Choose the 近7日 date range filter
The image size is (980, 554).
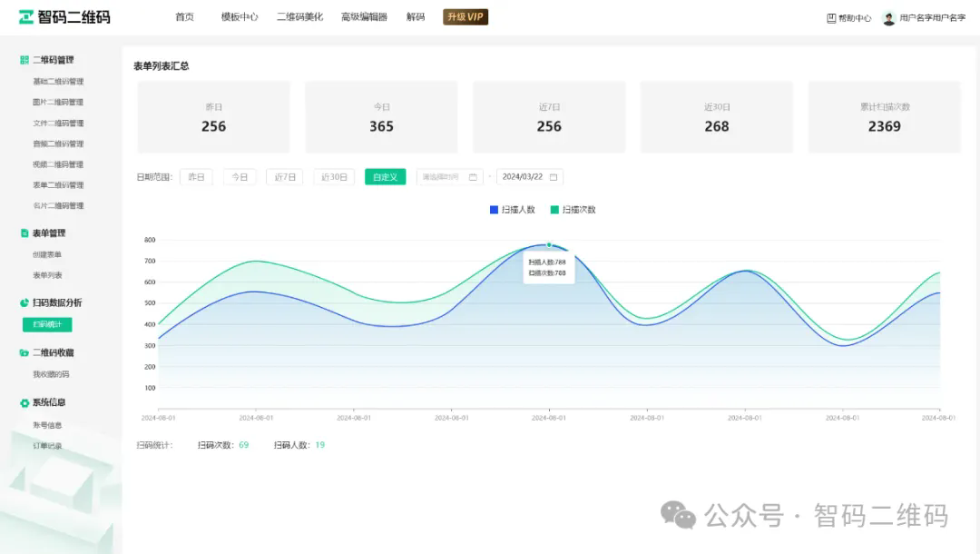click(284, 177)
